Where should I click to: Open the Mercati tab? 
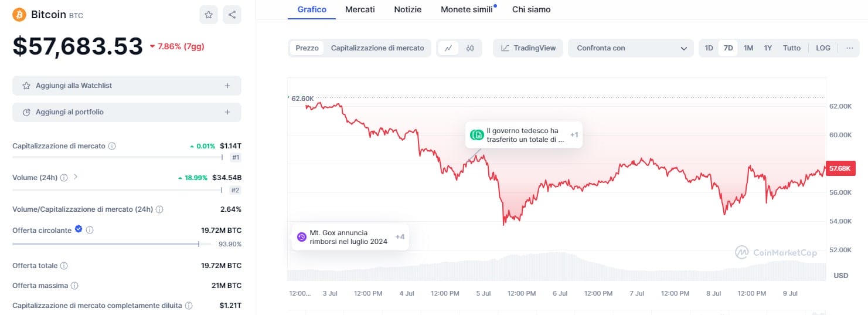360,9
